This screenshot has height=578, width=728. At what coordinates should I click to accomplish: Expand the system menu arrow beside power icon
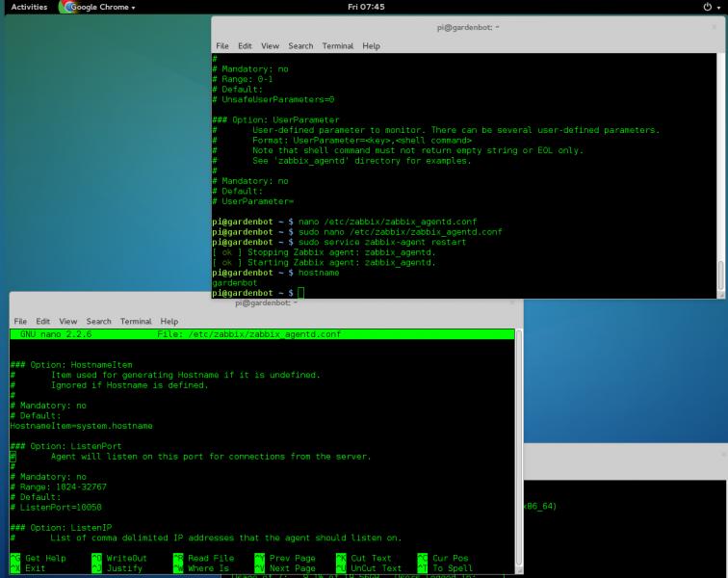click(x=719, y=8)
